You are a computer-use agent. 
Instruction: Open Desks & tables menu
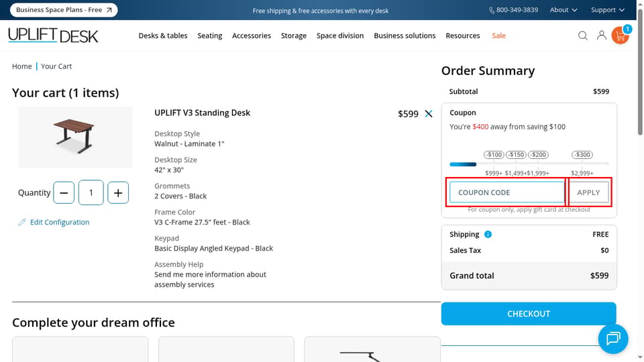(x=162, y=36)
